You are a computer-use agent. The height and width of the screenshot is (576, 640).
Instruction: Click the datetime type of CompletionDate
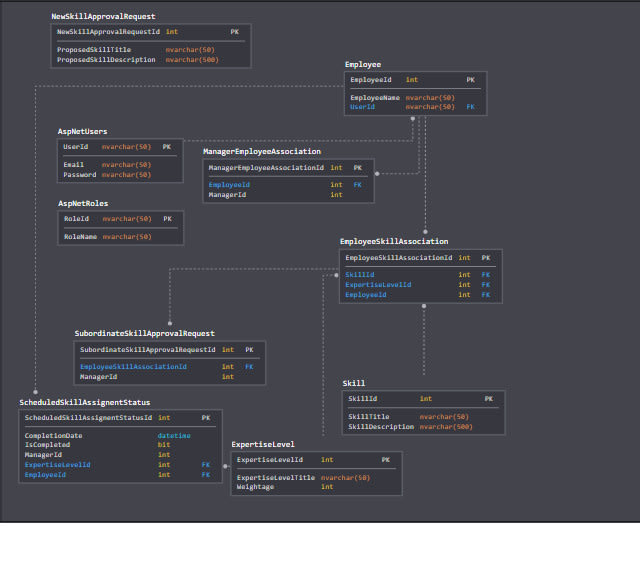pyautogui.click(x=174, y=436)
